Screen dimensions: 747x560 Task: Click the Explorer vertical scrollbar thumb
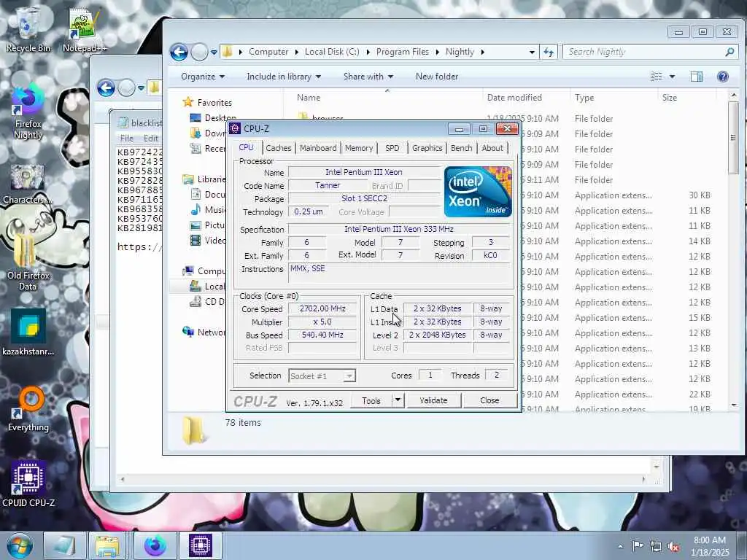click(x=733, y=137)
